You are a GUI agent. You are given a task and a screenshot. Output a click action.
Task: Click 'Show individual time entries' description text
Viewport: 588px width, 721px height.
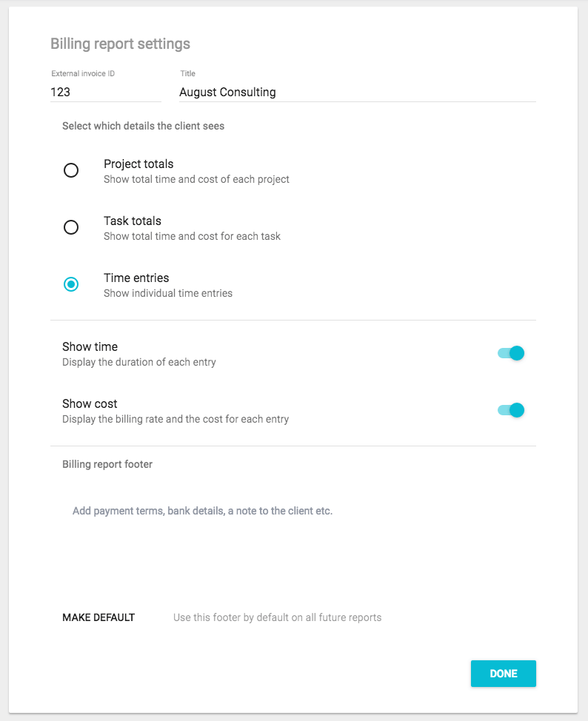(x=168, y=293)
